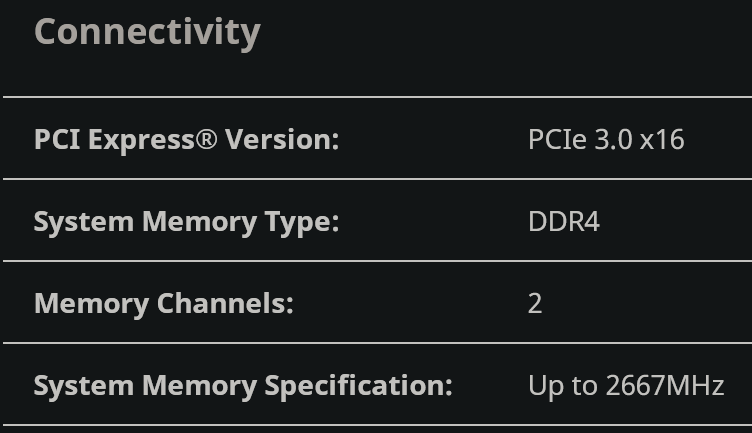752x433 pixels.
Task: Click the registered trademark symbol after Express
Action: [207, 139]
